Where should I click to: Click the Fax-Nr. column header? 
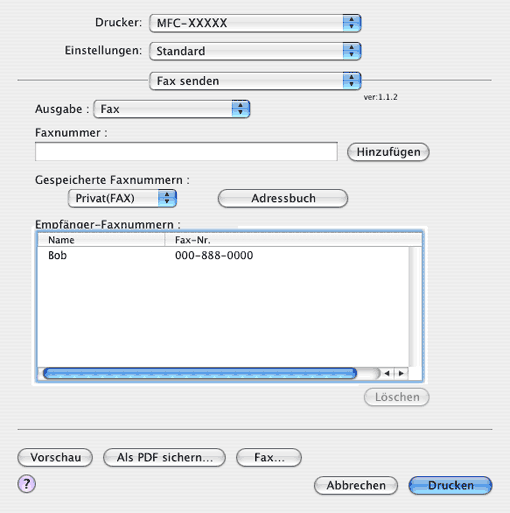pyautogui.click(x=293, y=240)
